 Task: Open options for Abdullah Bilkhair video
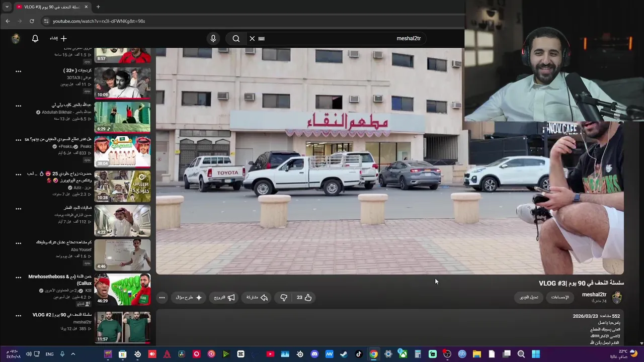click(18, 106)
